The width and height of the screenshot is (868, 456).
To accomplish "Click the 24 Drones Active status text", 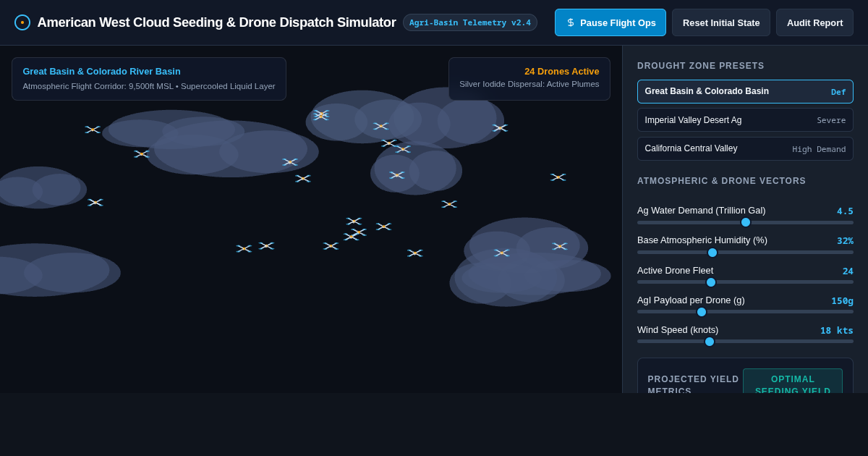I will click(562, 71).
